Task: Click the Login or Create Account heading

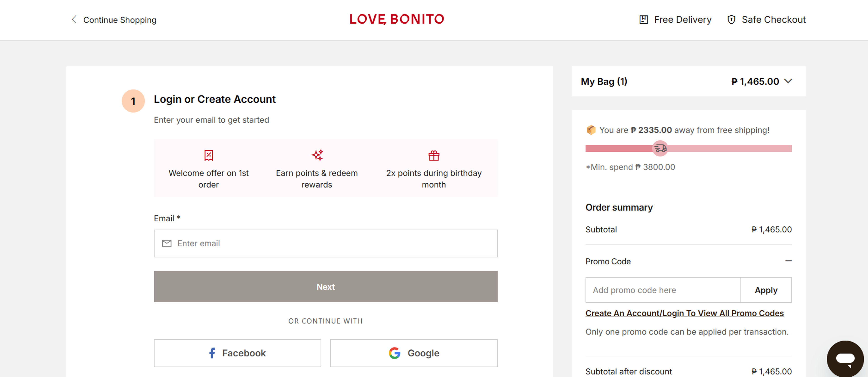Action: 215,99
